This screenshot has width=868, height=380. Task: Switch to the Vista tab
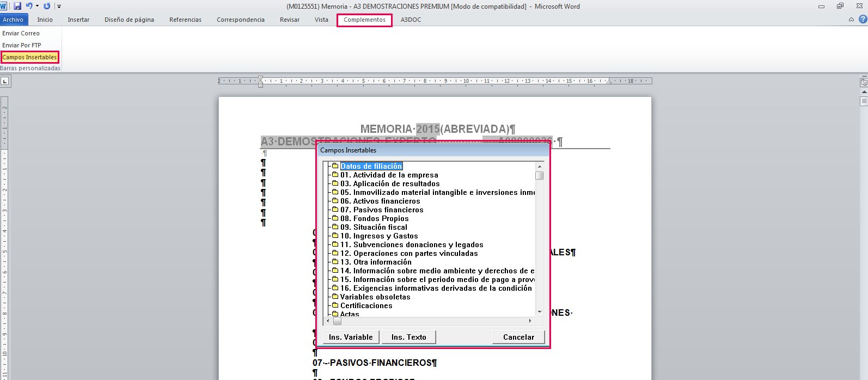click(x=321, y=20)
